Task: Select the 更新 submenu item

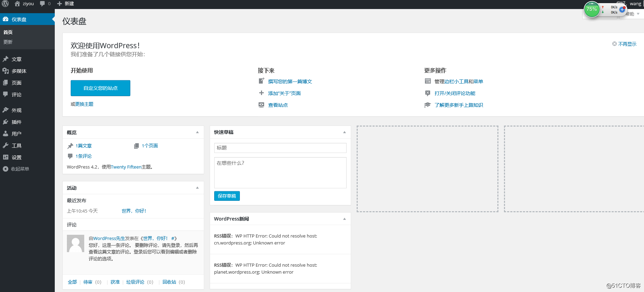Action: click(x=8, y=42)
